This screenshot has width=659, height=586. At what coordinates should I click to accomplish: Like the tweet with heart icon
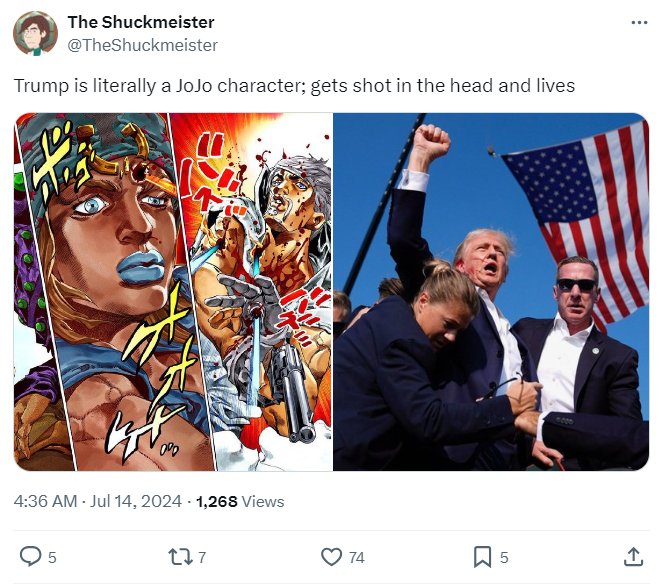[332, 557]
